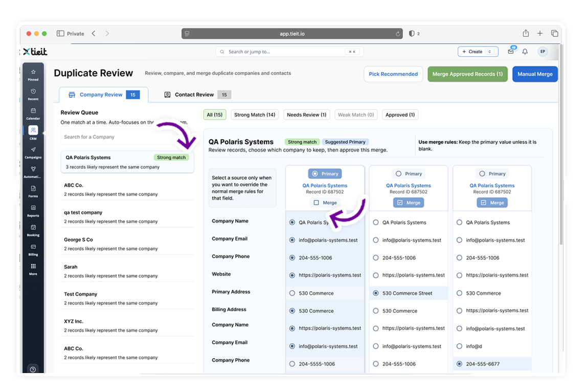Open the Pinned section in sidebar

[33, 75]
